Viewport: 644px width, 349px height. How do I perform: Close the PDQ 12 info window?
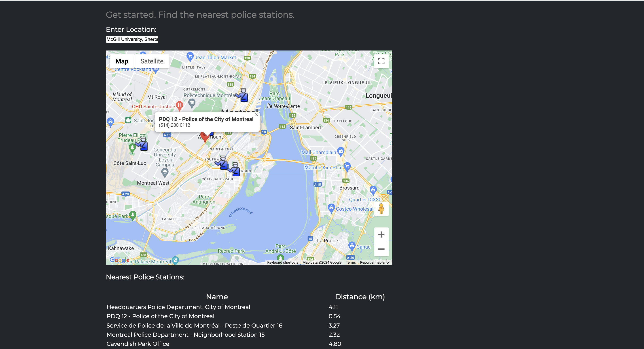pos(256,115)
